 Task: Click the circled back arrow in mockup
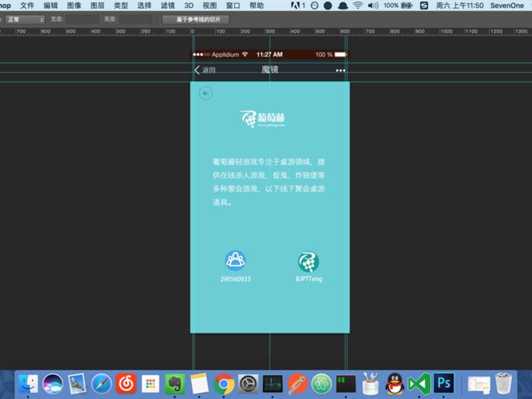(x=205, y=93)
